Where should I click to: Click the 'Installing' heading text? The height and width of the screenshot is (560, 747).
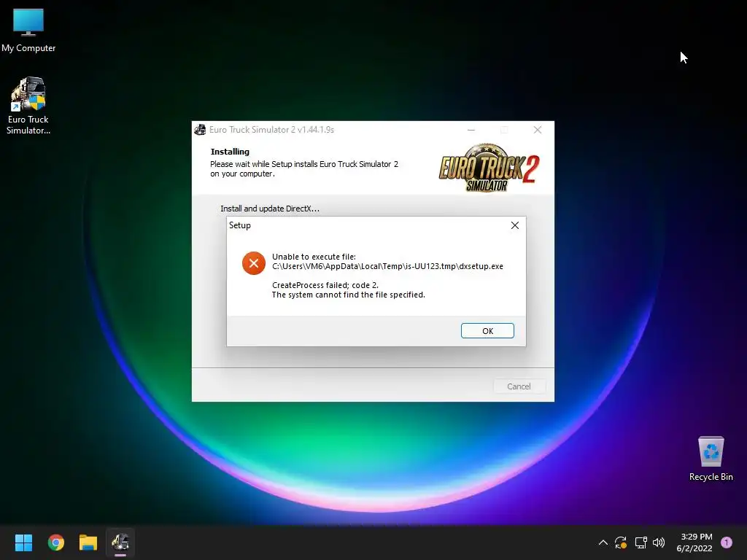(x=230, y=152)
